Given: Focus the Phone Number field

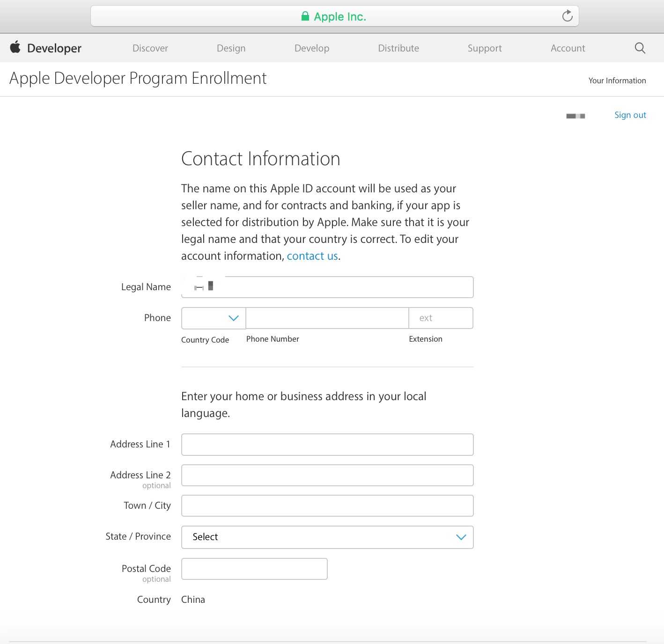Looking at the screenshot, I should 327,318.
